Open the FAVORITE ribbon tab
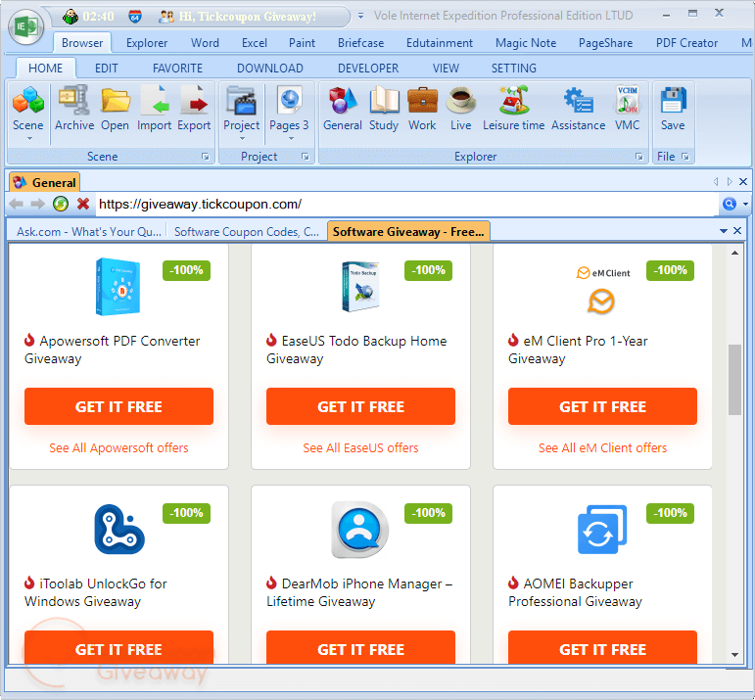 (x=177, y=69)
